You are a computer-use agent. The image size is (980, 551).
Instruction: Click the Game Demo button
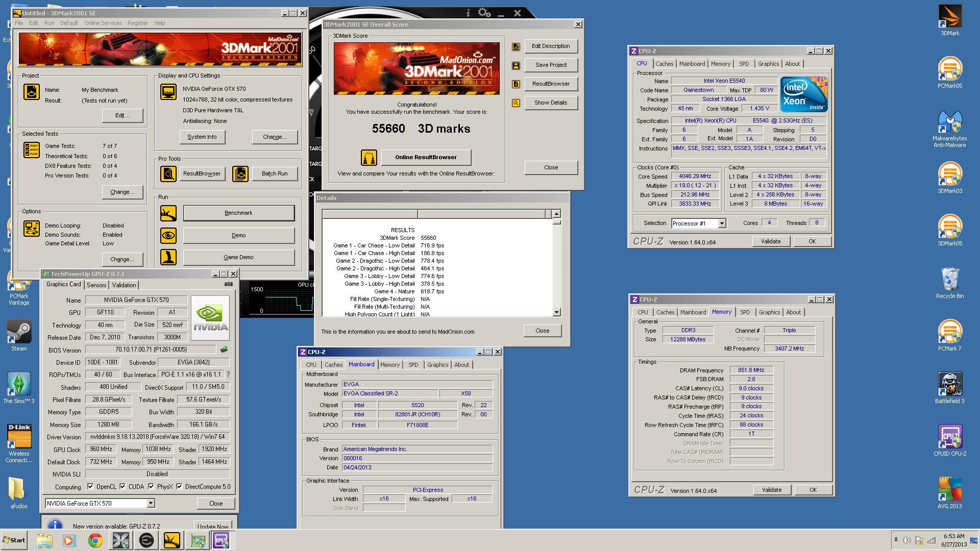(x=239, y=257)
